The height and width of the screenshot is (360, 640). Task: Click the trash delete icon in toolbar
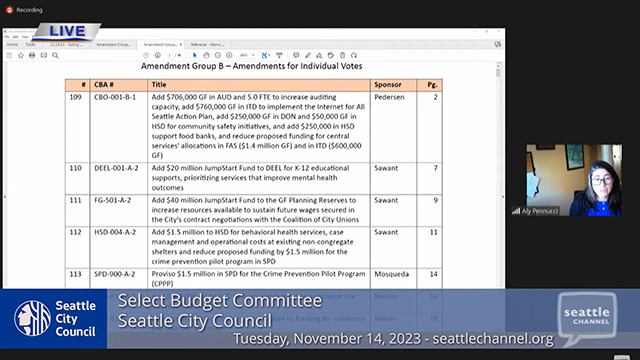tap(342, 55)
